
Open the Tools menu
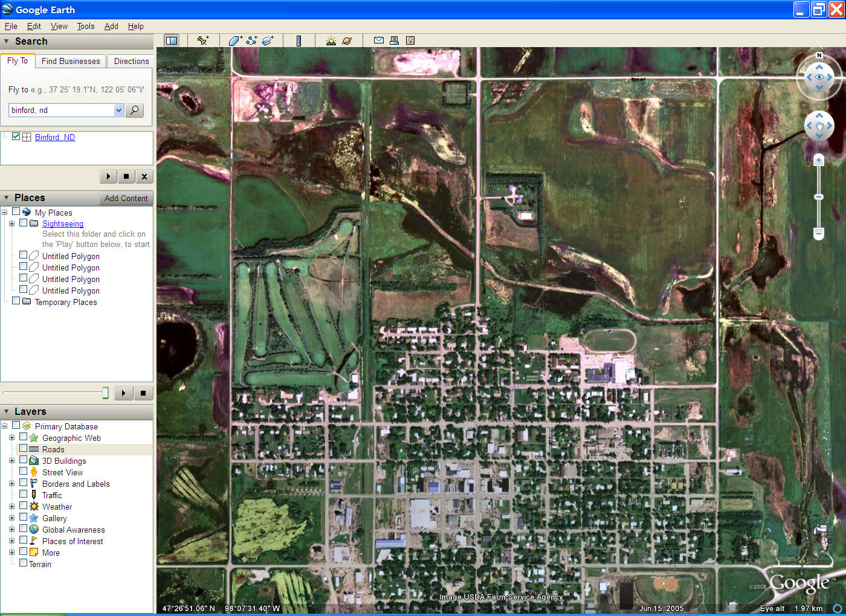86,26
